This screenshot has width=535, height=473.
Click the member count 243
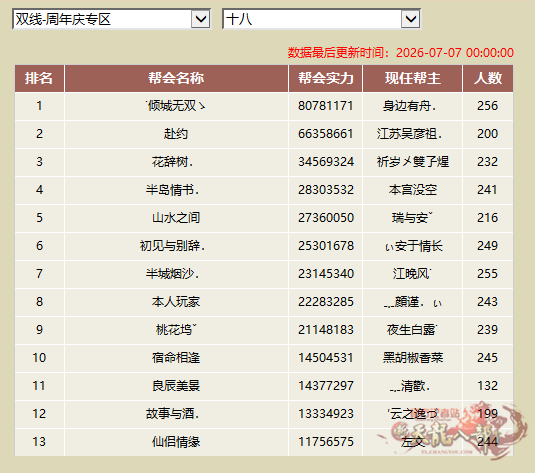488,302
